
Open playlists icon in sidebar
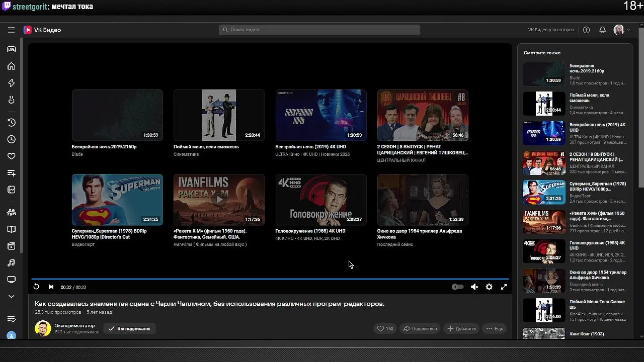point(11,173)
